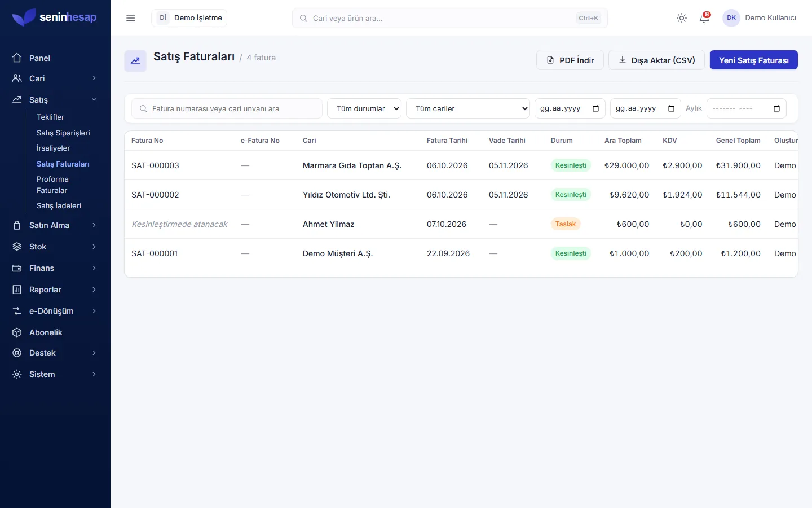Screen dimensions: 812x508
Task: Click the Cari veya ürün ara search box
Action: click(450, 18)
